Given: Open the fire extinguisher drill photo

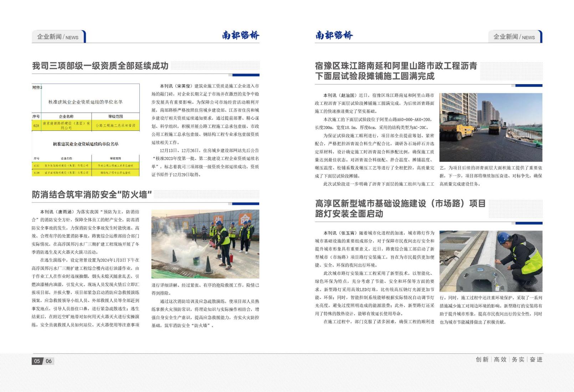Looking at the screenshot, I should [x=205, y=244].
